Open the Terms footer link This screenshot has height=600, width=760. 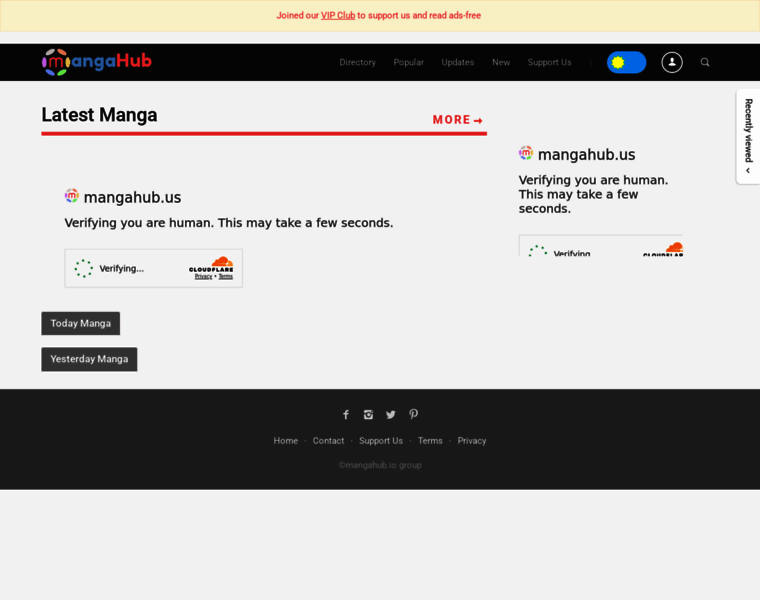430,441
